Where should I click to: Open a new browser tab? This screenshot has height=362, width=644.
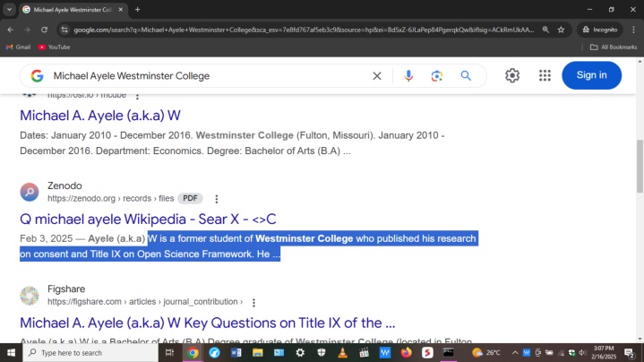(x=138, y=10)
